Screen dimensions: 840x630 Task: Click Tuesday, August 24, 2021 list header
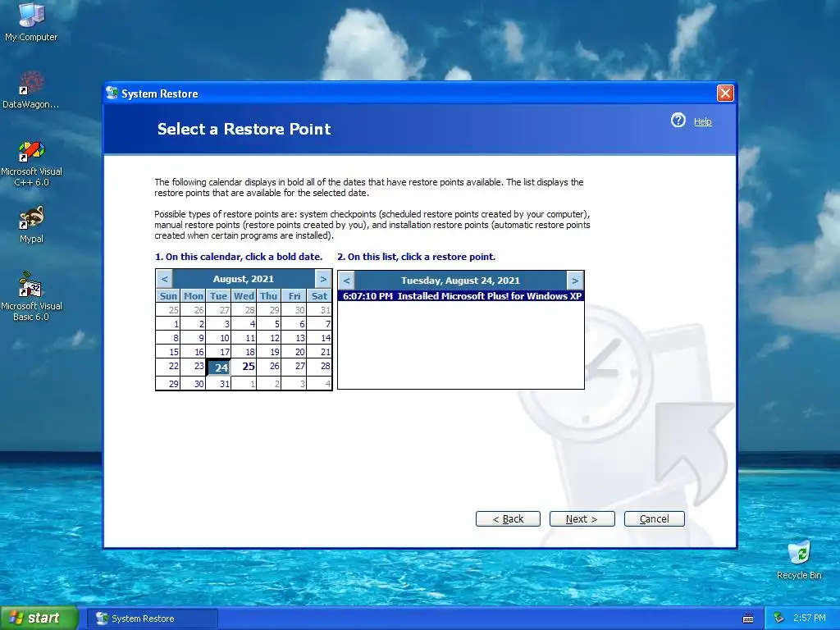point(461,281)
